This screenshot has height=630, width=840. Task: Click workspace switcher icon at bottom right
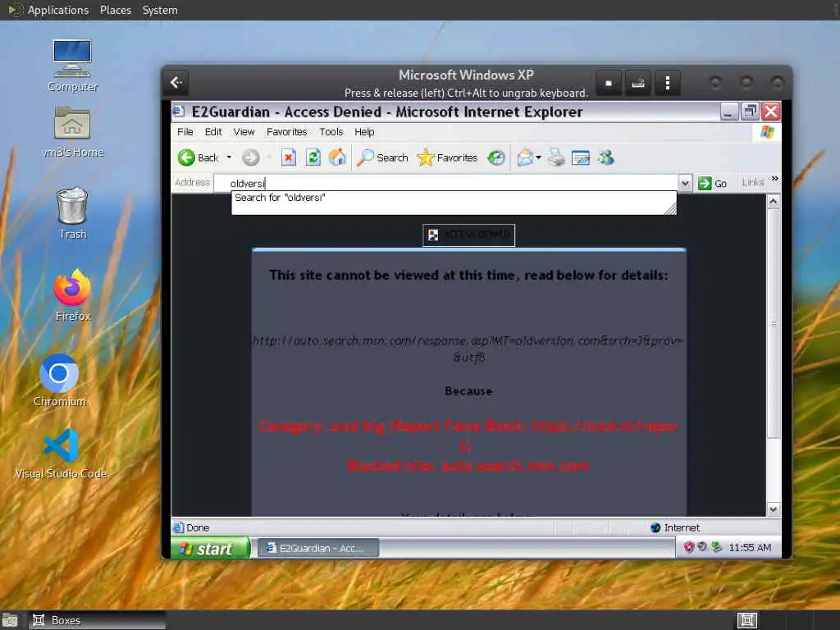point(746,620)
